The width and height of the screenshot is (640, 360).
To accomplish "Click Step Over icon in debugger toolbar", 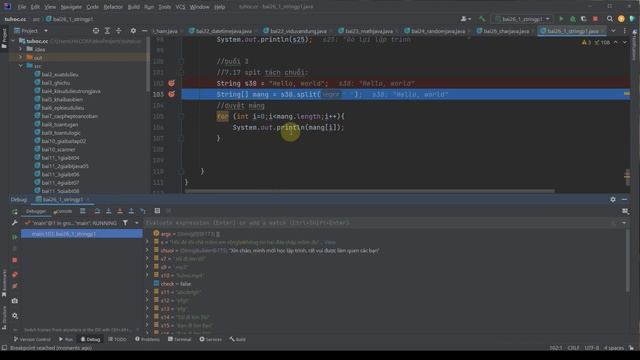I will (97, 211).
